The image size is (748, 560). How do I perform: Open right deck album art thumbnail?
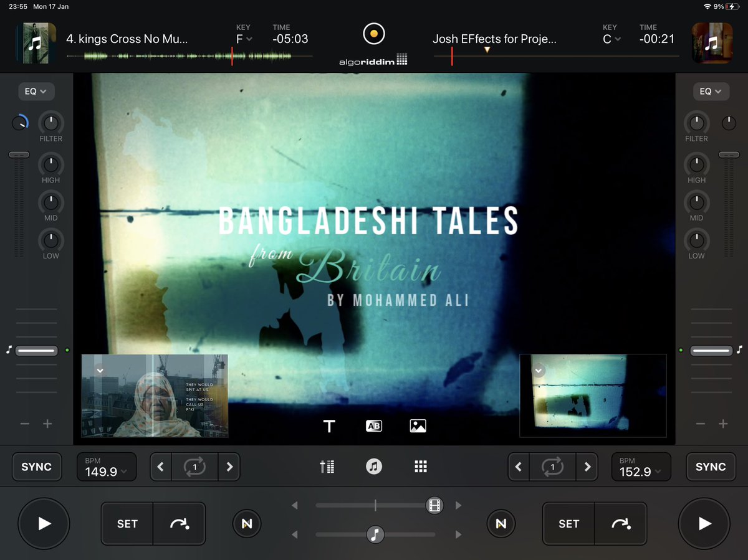[712, 43]
